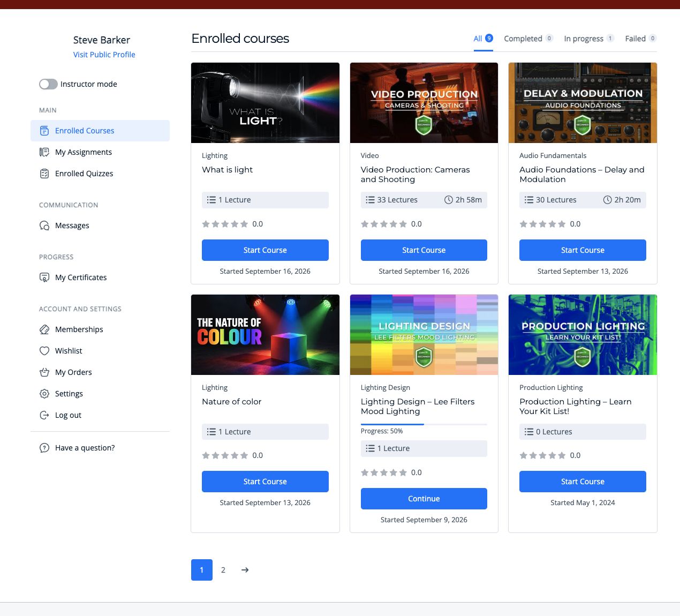This screenshot has width=680, height=616.
Task: Click the Enrolled Courses sidebar icon
Action: click(44, 131)
